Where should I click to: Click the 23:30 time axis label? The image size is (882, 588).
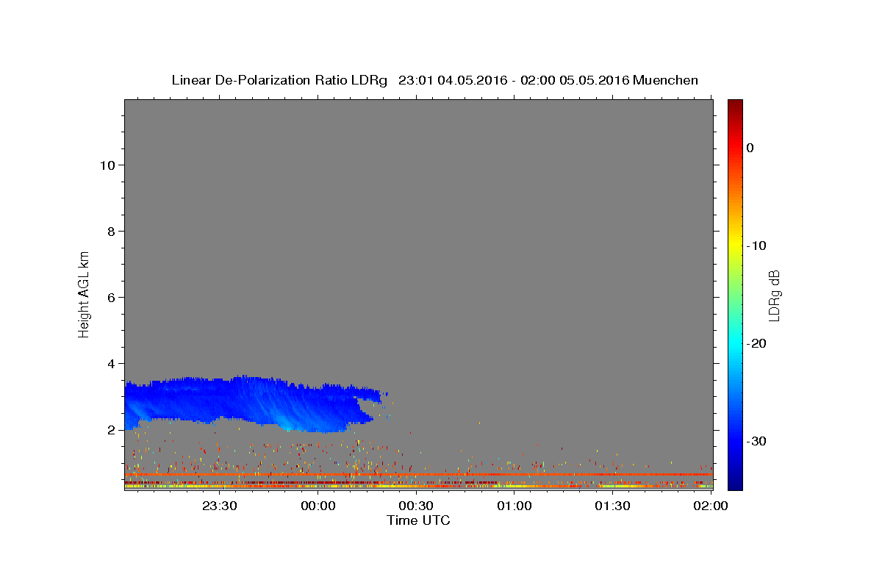tap(219, 506)
